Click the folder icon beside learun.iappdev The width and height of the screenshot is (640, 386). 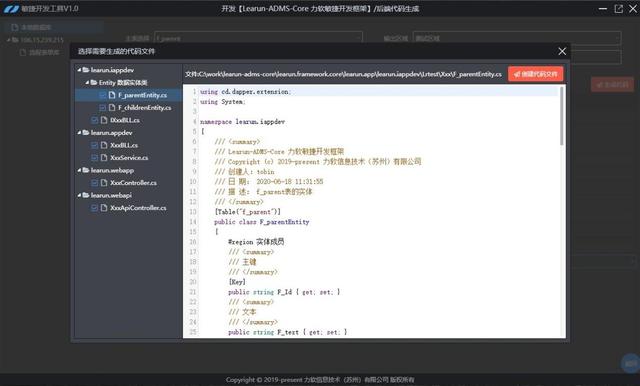(x=86, y=70)
